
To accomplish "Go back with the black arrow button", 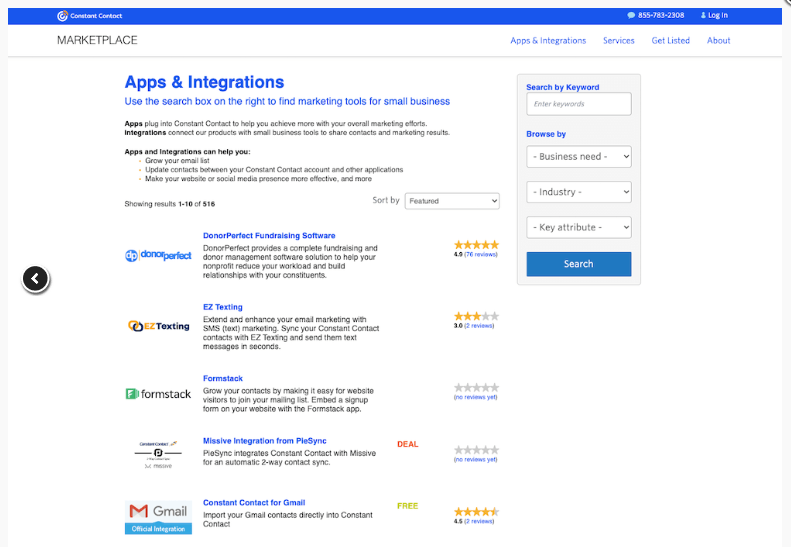I will click(x=35, y=279).
